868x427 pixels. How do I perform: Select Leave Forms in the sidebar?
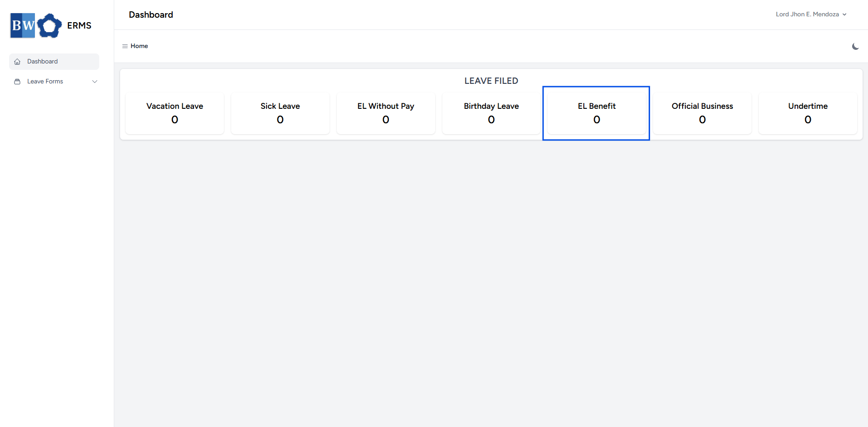coord(54,82)
